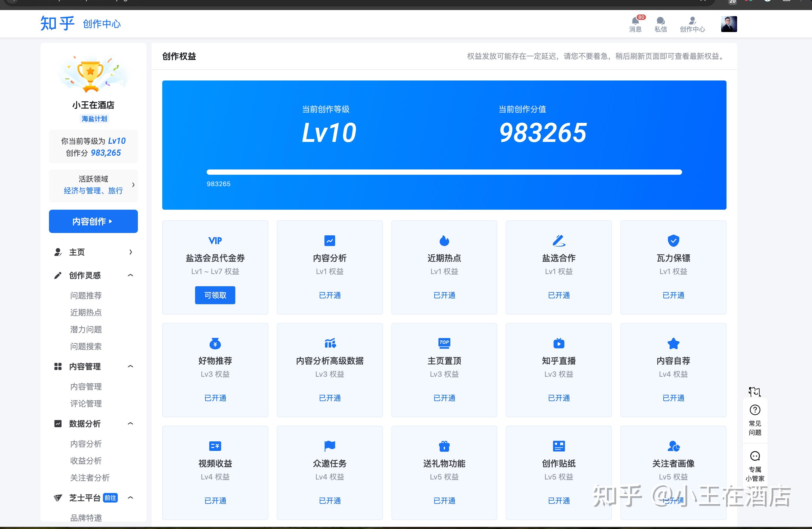The image size is (812, 529).
Task: Click the grid icon beside 内容管理
Action: click(x=58, y=366)
